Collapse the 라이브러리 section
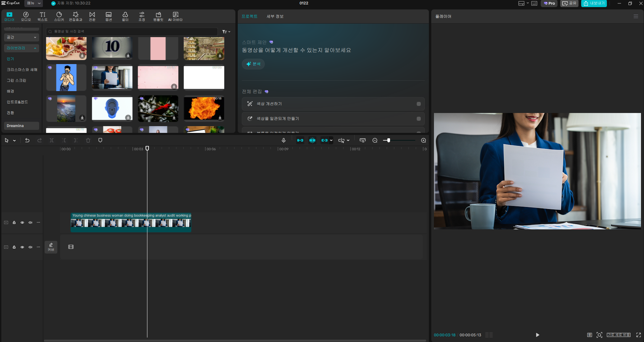The height and width of the screenshot is (342, 644). (22, 48)
